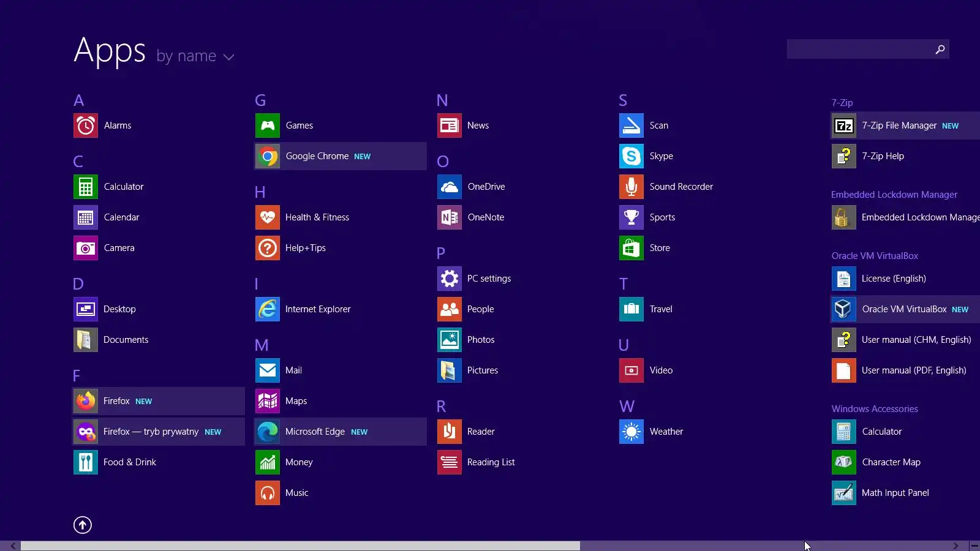
Task: Click the 7-Zip group header
Action: coord(842,103)
